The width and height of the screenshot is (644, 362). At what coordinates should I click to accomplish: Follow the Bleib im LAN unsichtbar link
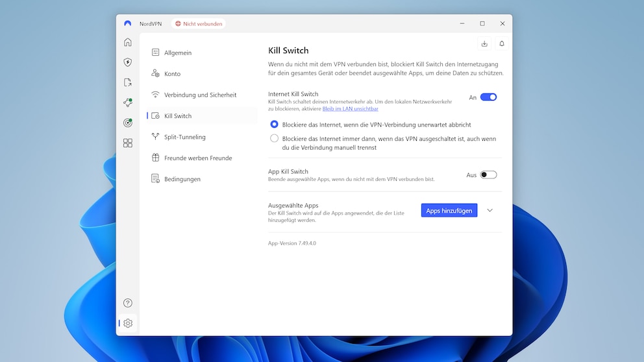click(351, 109)
